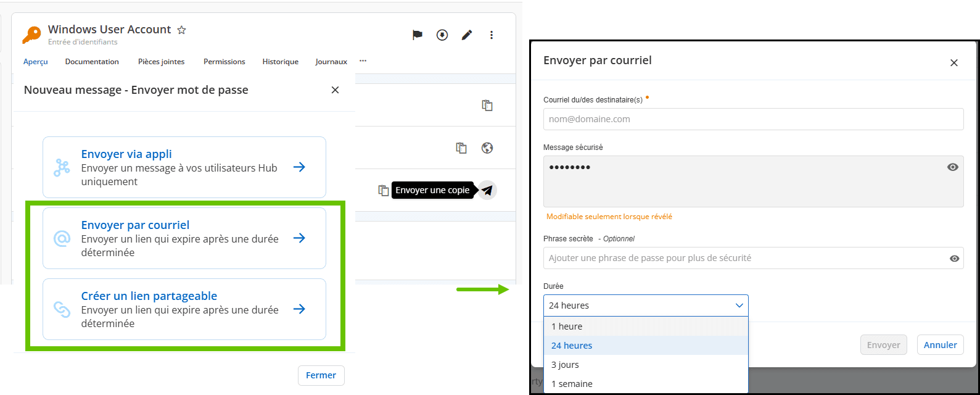Click the paper plane send copy icon
This screenshot has width=980, height=395.
click(x=487, y=190)
